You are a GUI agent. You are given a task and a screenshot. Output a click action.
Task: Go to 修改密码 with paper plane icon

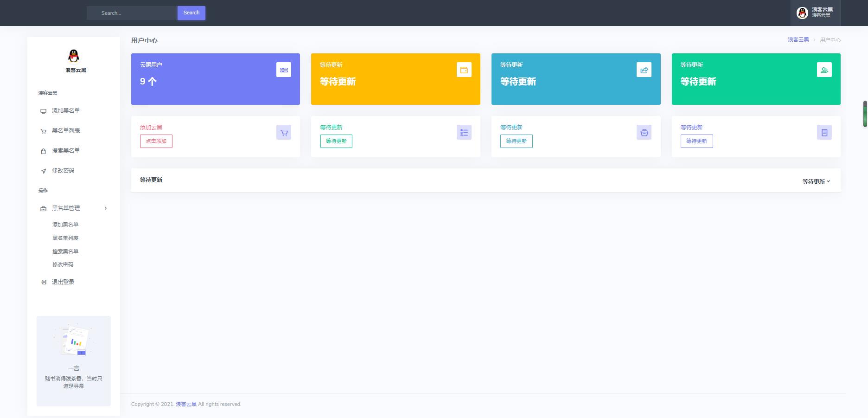pos(63,171)
